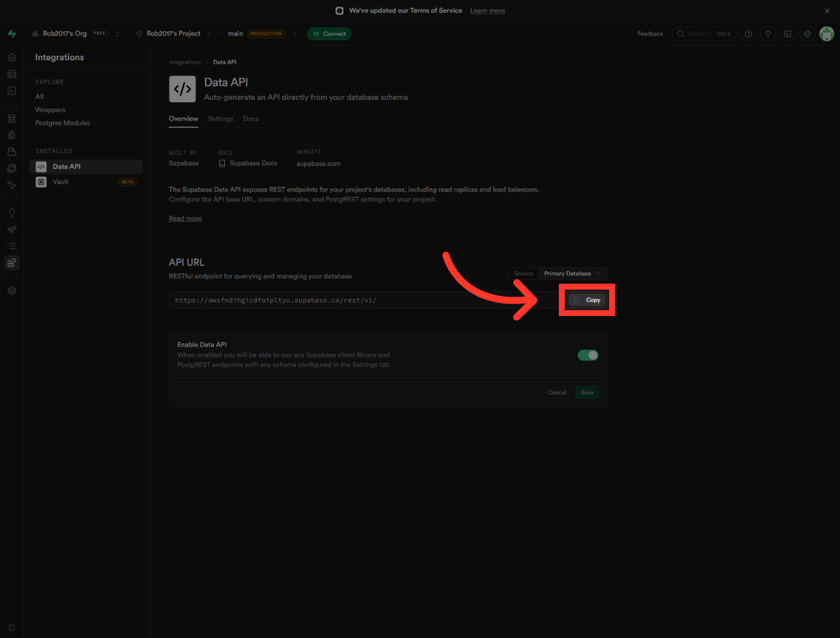The image size is (840, 638).
Task: Open the SQL Editor sidebar icon
Action: coord(12,90)
